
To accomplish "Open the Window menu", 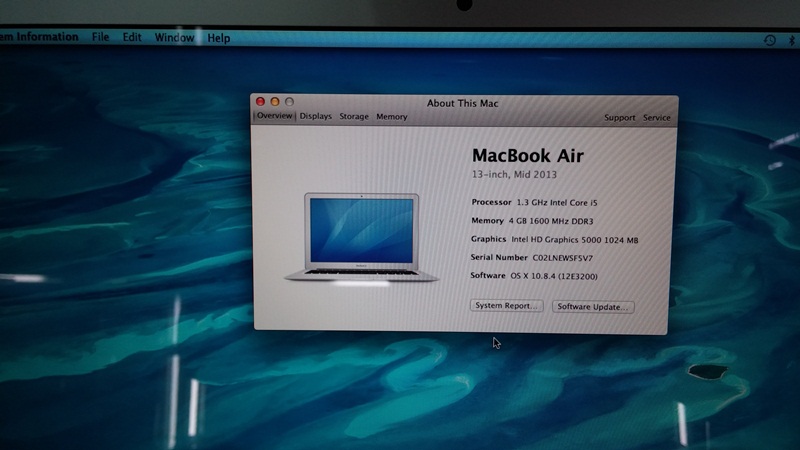I will (x=174, y=38).
